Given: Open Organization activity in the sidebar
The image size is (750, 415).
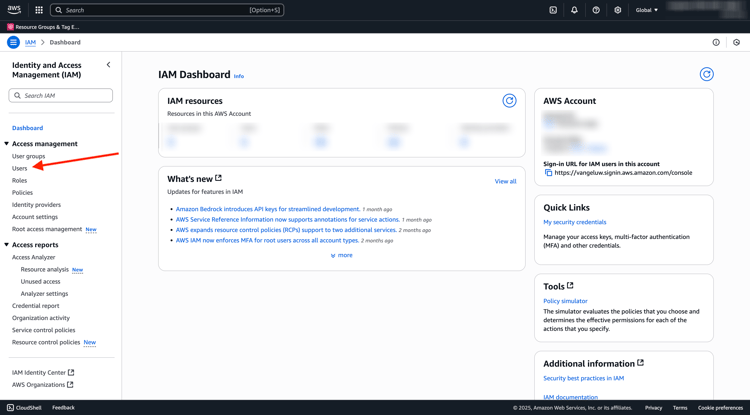Looking at the screenshot, I should click(x=41, y=318).
